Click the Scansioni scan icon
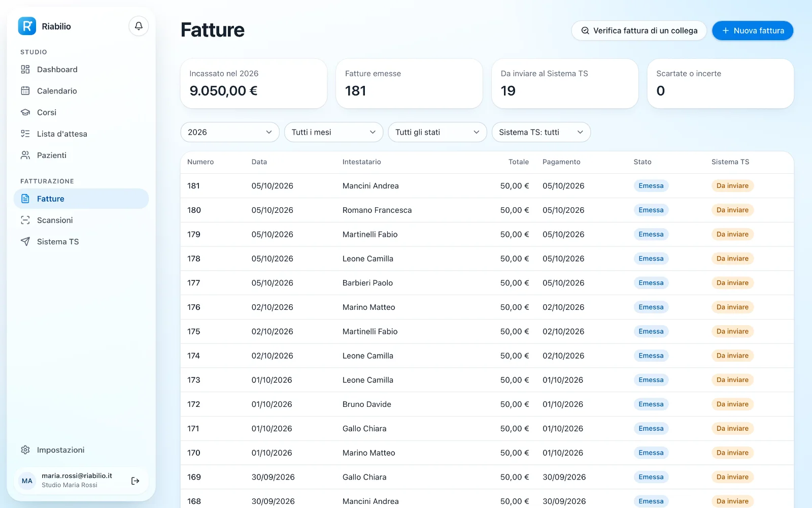This screenshot has height=508, width=812. [x=25, y=220]
